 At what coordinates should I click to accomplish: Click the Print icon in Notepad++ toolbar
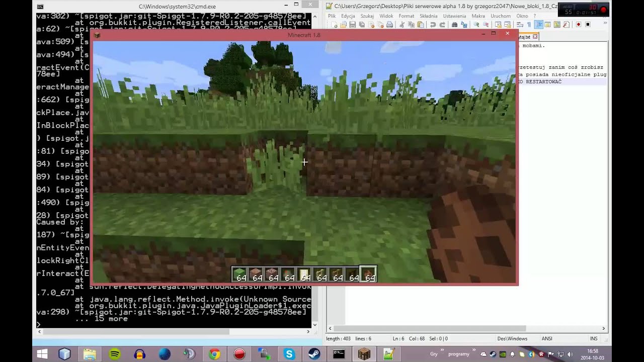point(390,25)
